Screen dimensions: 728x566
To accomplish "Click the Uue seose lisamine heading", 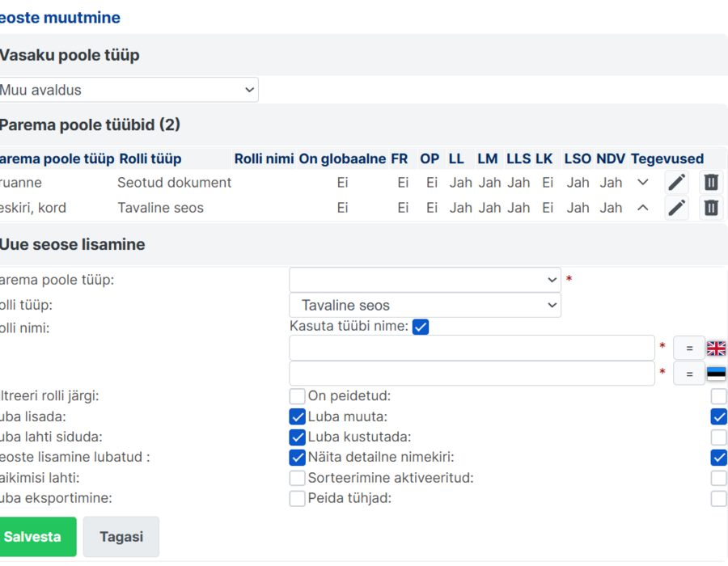I will tap(73, 244).
